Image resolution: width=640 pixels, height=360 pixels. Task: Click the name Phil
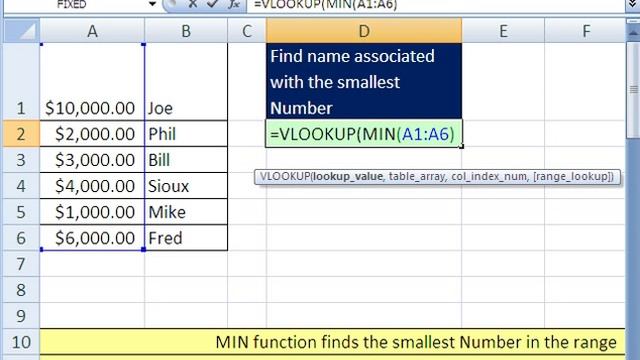(x=162, y=134)
